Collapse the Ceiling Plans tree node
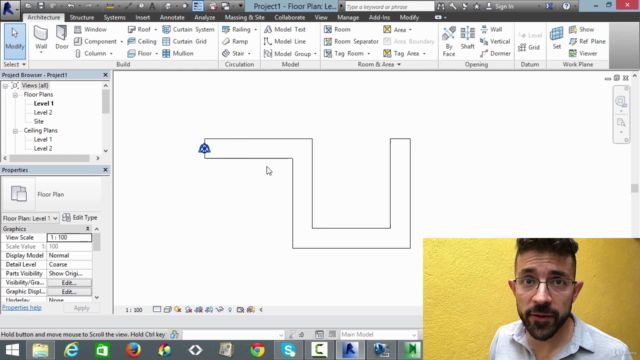The image size is (640, 360). 15,131
